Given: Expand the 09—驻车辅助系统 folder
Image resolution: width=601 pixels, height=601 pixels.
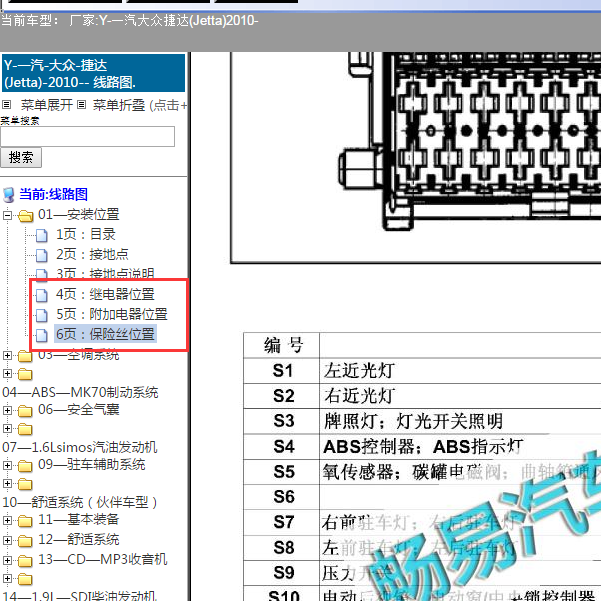Looking at the screenshot, I should tap(7, 465).
